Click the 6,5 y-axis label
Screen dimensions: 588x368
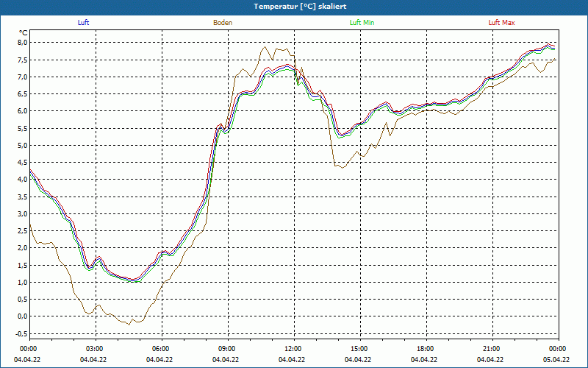click(23, 94)
